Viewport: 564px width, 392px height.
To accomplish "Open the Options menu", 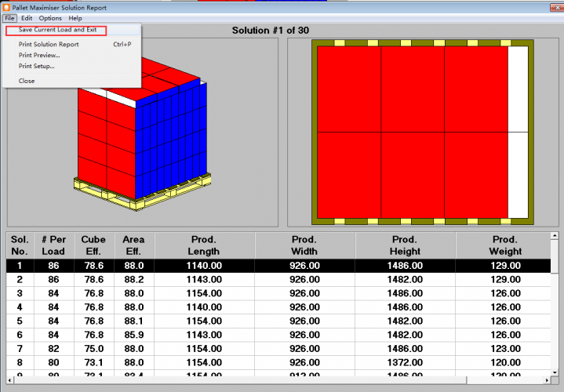I will 50,18.
